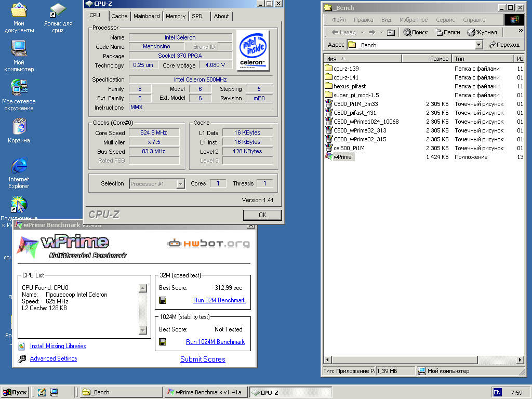Image resolution: width=532 pixels, height=399 pixels.
Task: Click the Назад back arrow in _Bench
Action: [344, 32]
